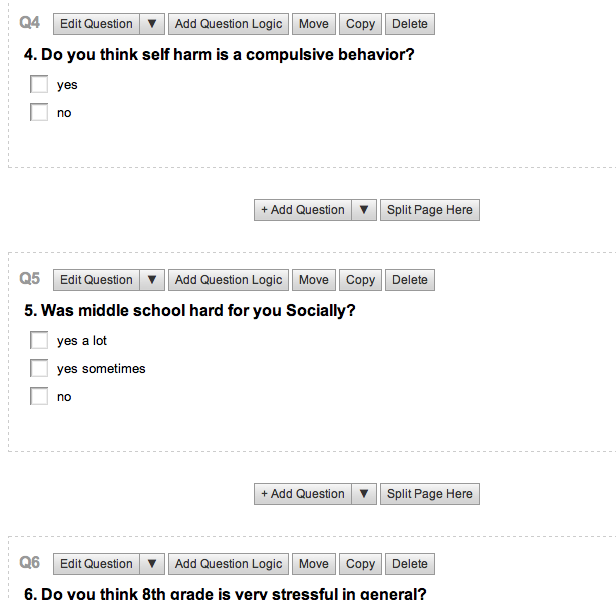This screenshot has width=616, height=600.
Task: Expand Add Question arrow below Q5
Action: (364, 494)
